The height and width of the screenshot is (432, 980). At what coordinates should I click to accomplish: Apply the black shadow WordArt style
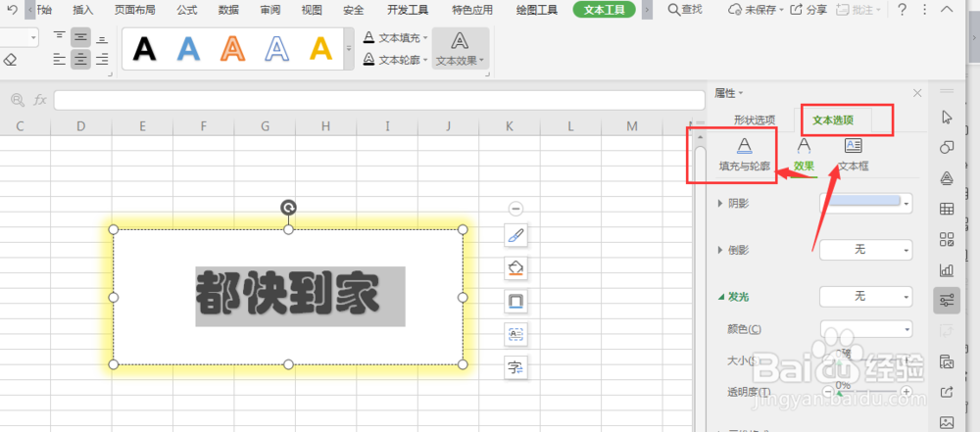point(144,49)
